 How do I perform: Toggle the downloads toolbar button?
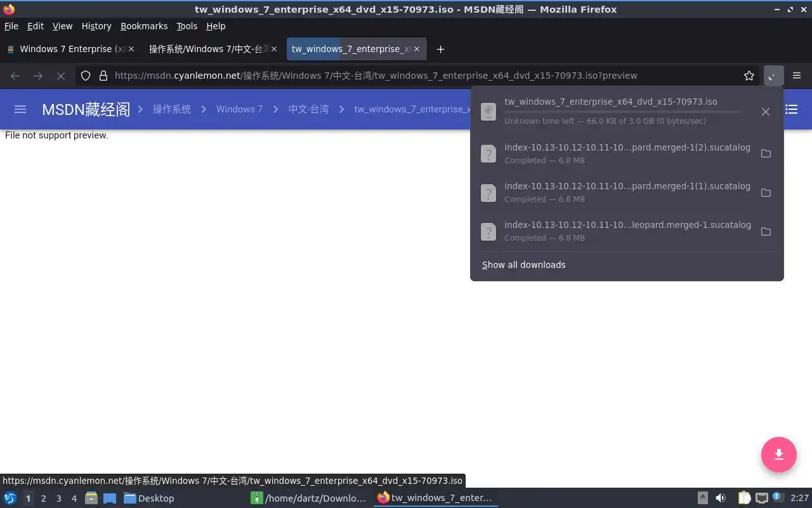[x=774, y=76]
